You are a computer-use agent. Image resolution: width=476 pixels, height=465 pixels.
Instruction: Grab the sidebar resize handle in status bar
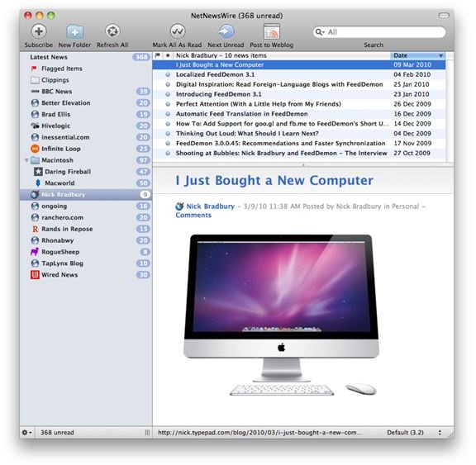coord(147,432)
